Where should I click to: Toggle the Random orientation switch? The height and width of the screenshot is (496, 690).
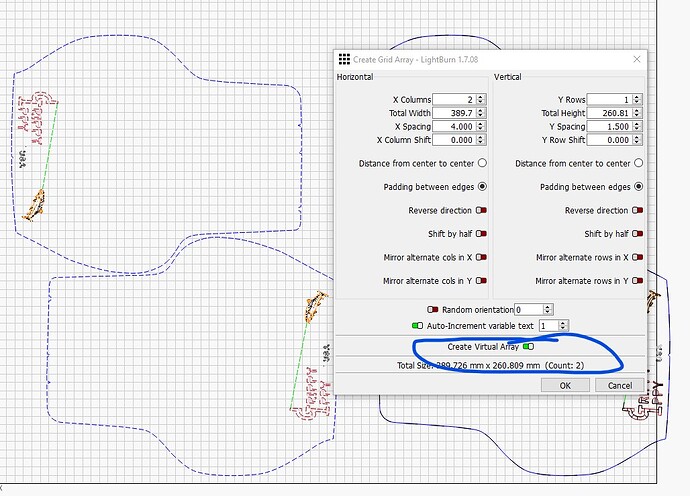point(433,310)
